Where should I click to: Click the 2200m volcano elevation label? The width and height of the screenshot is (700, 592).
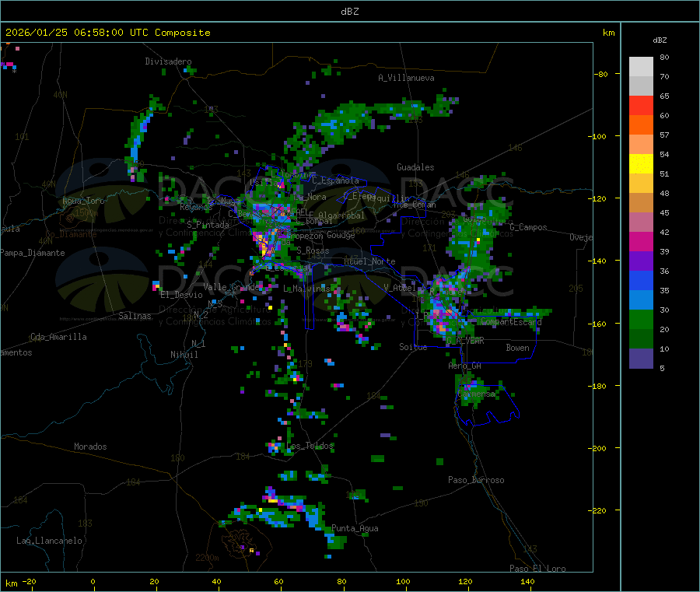coord(207,558)
